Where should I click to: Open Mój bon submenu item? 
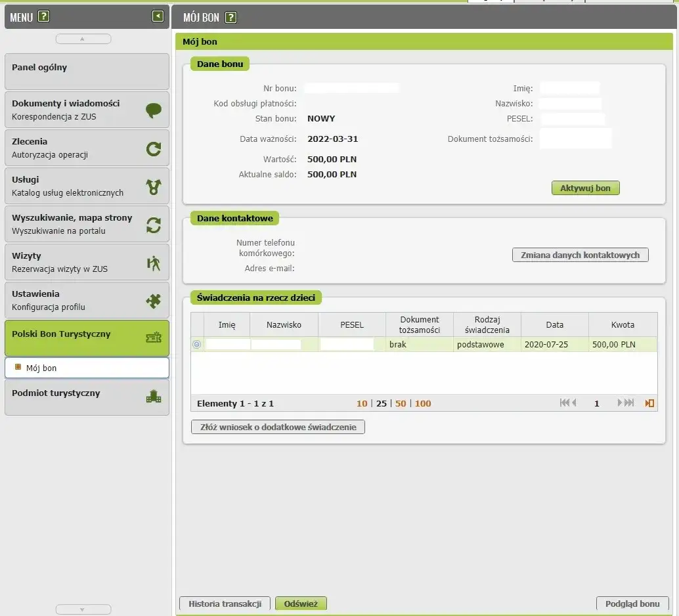click(x=41, y=368)
